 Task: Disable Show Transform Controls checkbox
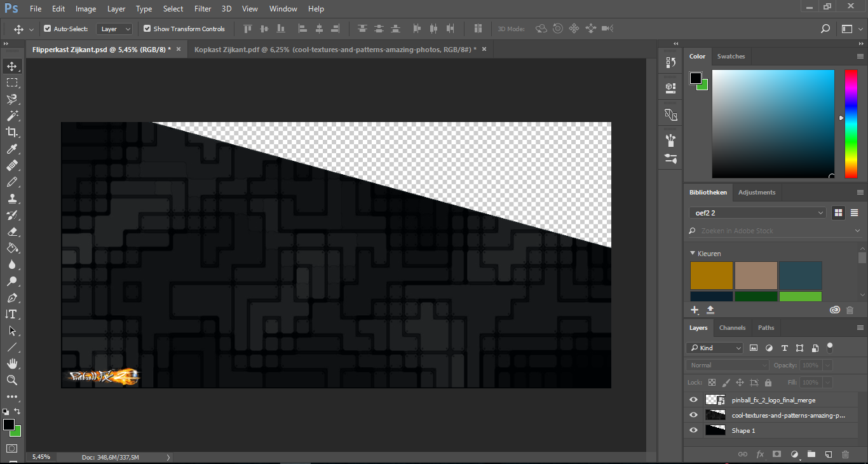click(147, 29)
